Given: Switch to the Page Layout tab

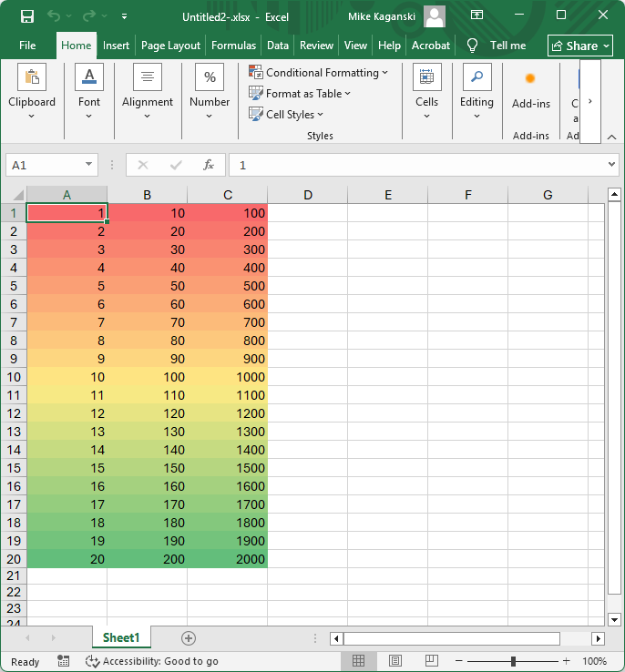Looking at the screenshot, I should [x=170, y=46].
